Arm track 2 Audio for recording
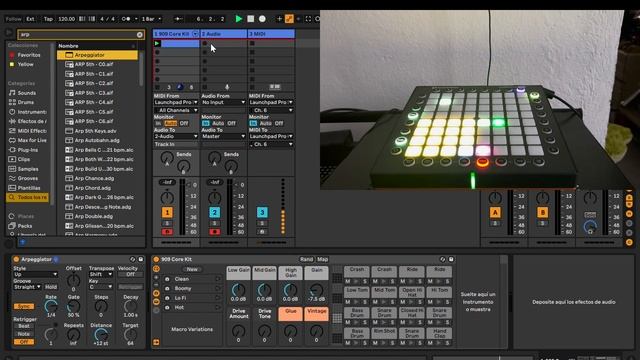The image size is (640, 360). (x=214, y=232)
